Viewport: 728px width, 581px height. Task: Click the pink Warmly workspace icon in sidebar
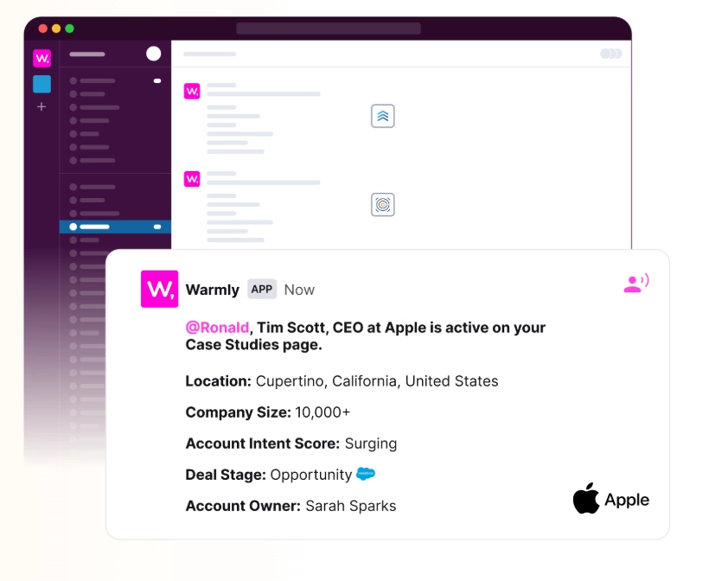pyautogui.click(x=42, y=58)
